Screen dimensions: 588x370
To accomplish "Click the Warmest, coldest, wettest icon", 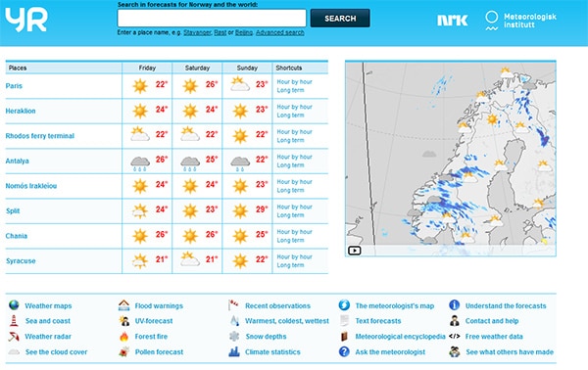I will [x=234, y=320].
